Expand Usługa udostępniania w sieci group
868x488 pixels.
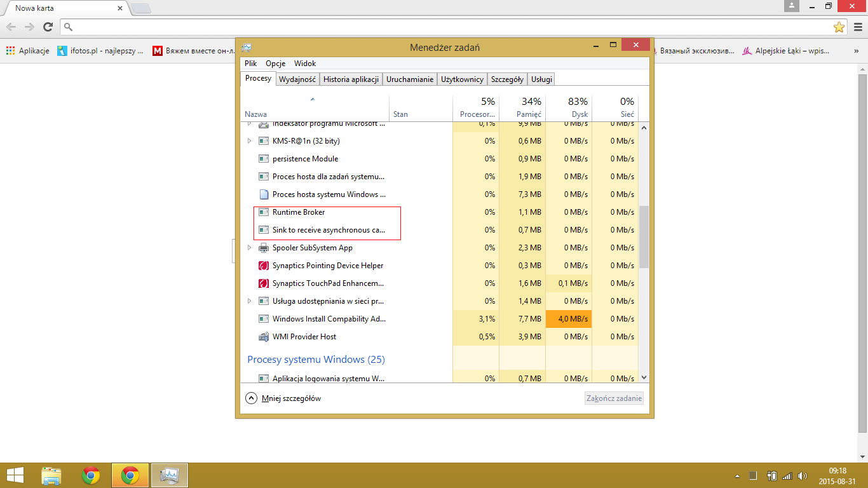pyautogui.click(x=249, y=301)
